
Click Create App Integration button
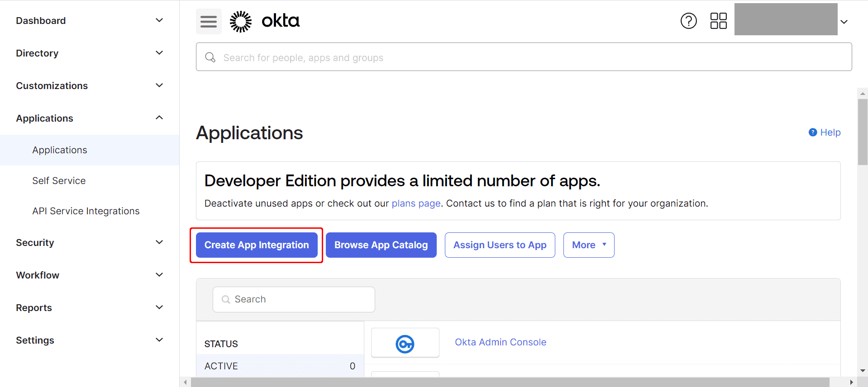[257, 245]
